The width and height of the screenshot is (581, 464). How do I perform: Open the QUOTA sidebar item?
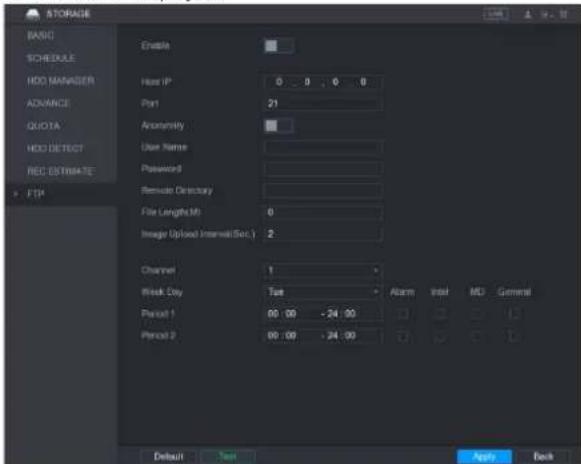[43, 126]
